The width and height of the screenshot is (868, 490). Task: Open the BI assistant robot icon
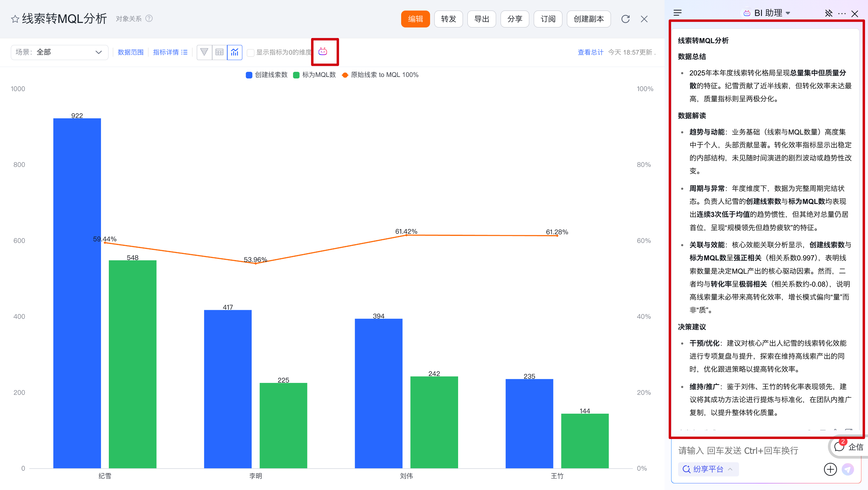323,52
